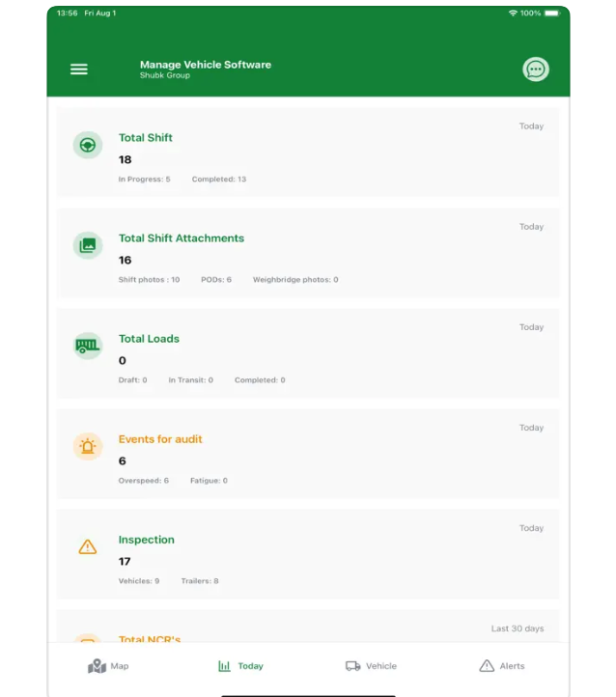Click the Manage Vehicle Software title
Screen dimensions: 616x697
point(206,65)
